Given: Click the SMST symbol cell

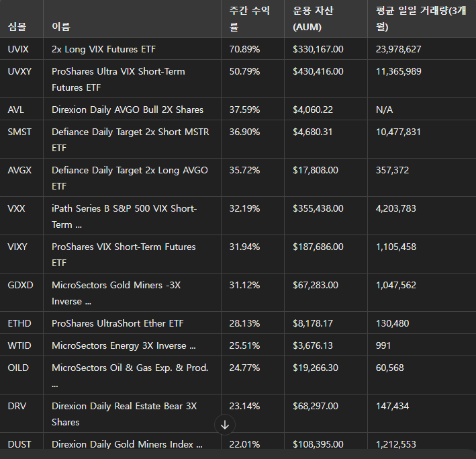Looking at the screenshot, I should pyautogui.click(x=19, y=132).
